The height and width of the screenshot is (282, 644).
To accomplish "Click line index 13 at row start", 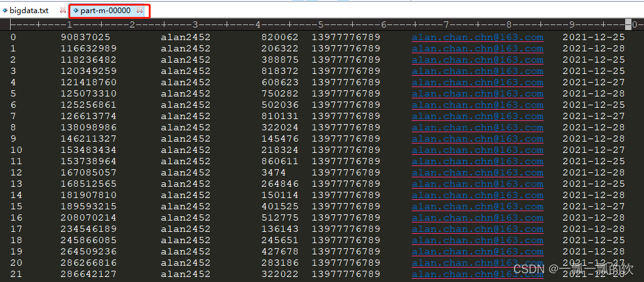I will pyautogui.click(x=16, y=184).
